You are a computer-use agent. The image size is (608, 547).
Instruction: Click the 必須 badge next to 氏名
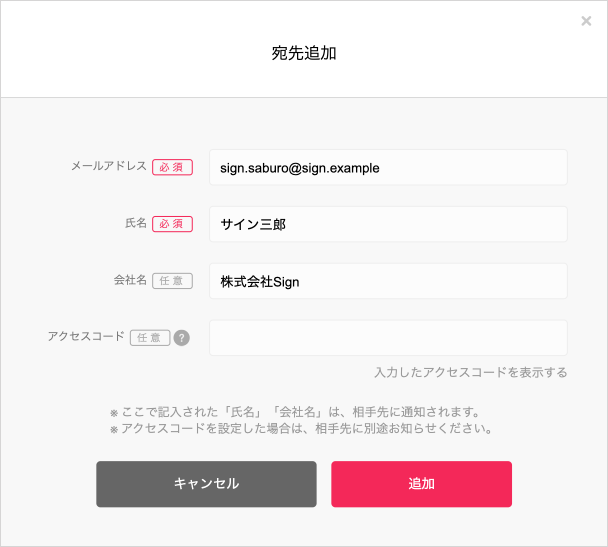(x=172, y=224)
